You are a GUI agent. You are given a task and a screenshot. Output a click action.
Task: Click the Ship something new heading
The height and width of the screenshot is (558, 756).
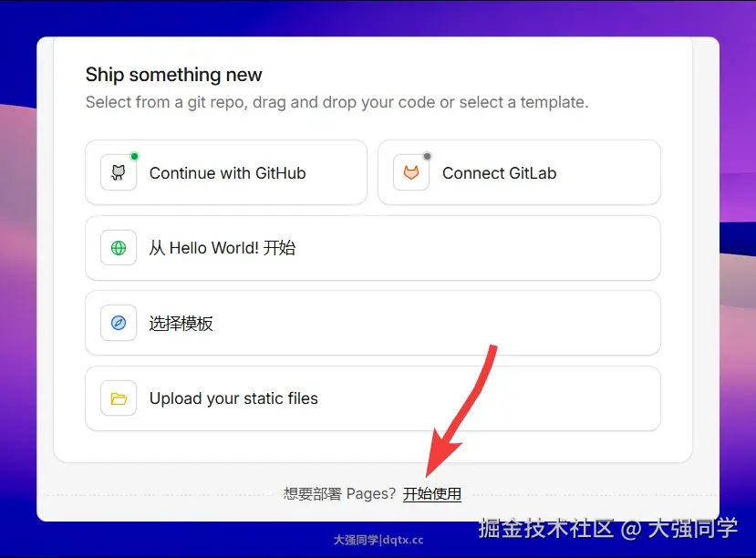173,75
